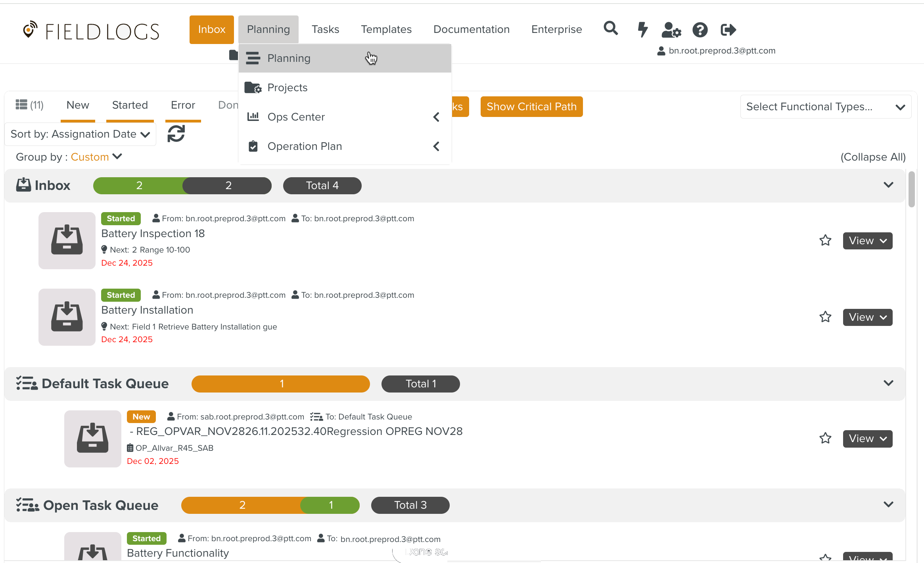Click the help question mark icon
This screenshot has height=563, width=924.
point(700,30)
